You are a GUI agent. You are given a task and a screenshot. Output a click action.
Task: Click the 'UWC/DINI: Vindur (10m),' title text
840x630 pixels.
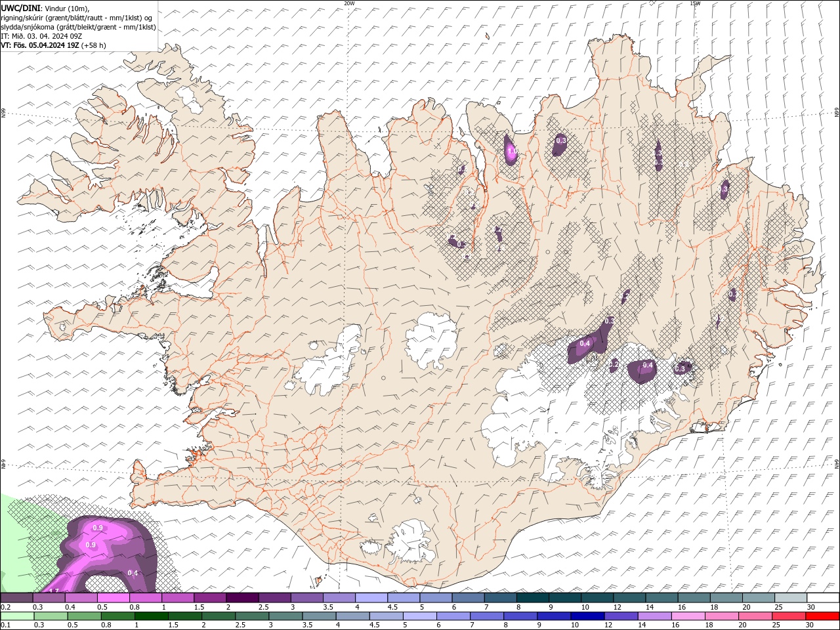pyautogui.click(x=45, y=8)
